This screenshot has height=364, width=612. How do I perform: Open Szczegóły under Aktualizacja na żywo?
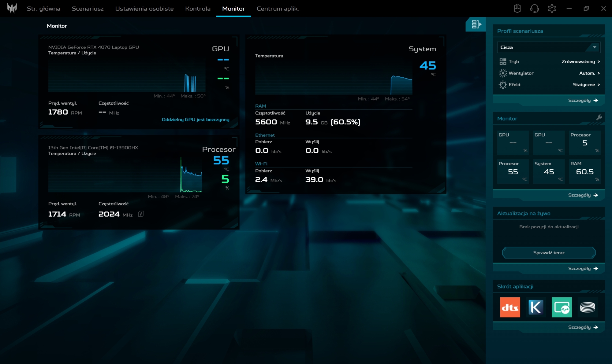point(583,268)
